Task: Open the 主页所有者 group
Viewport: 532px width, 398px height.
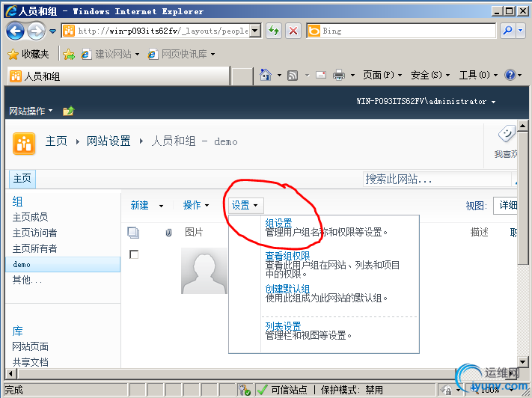Action: (x=34, y=248)
